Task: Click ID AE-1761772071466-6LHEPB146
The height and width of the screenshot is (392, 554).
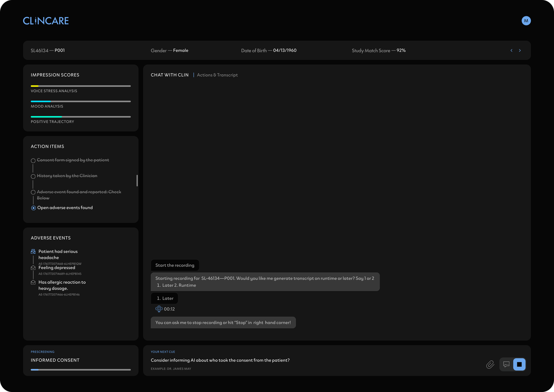Action: pos(59,295)
